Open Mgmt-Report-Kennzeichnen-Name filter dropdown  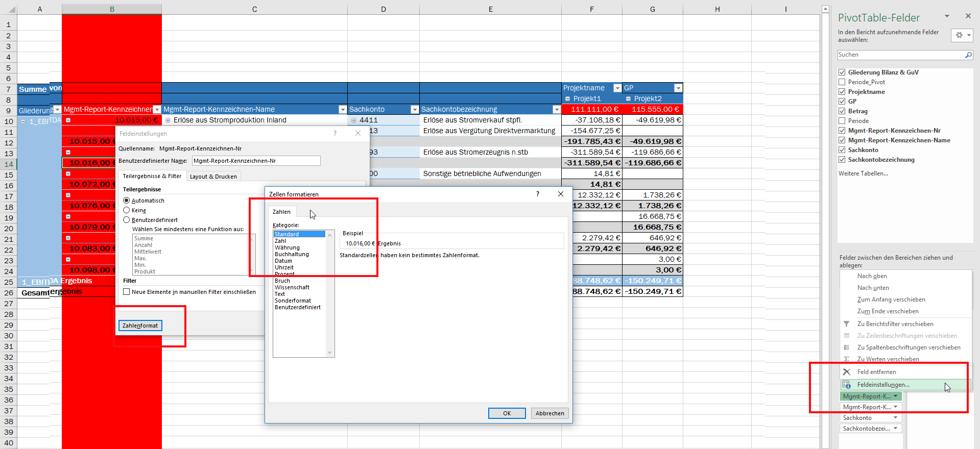click(343, 110)
